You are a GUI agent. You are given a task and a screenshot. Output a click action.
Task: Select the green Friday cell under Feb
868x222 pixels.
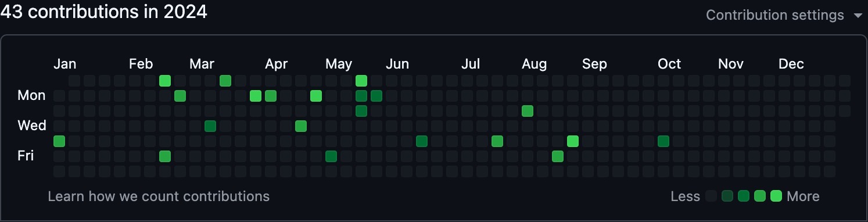pyautogui.click(x=165, y=156)
